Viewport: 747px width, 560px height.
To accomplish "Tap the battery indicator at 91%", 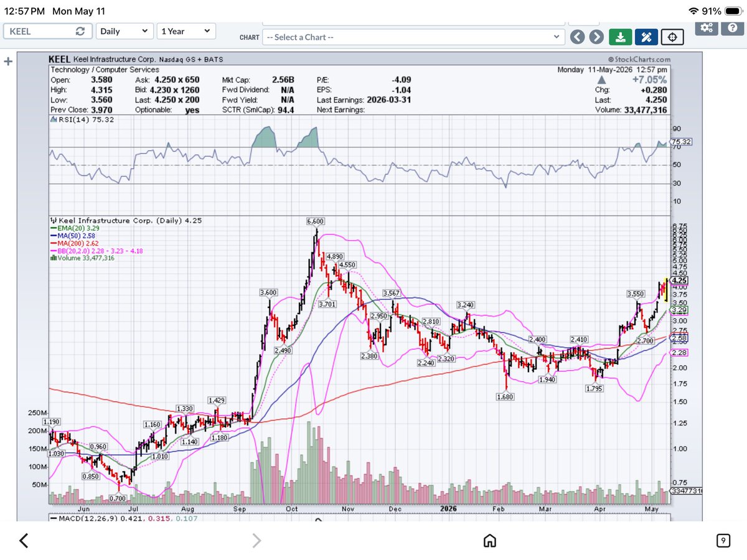I will pyautogui.click(x=733, y=11).
